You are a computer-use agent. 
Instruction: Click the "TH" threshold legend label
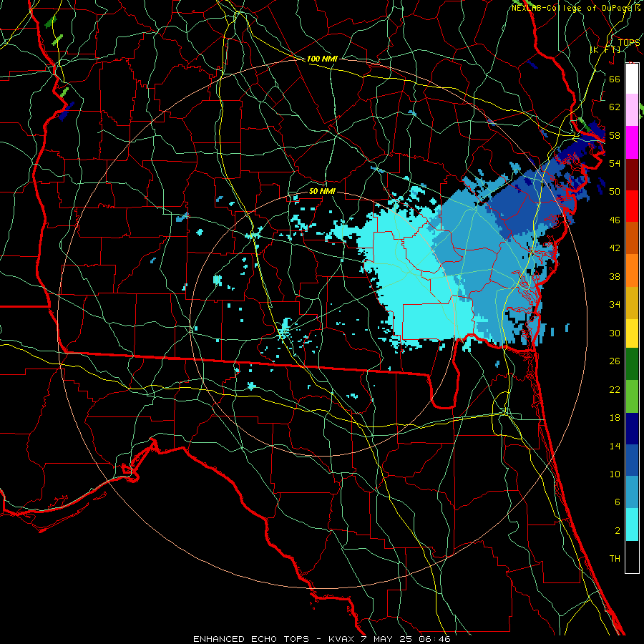click(615, 559)
